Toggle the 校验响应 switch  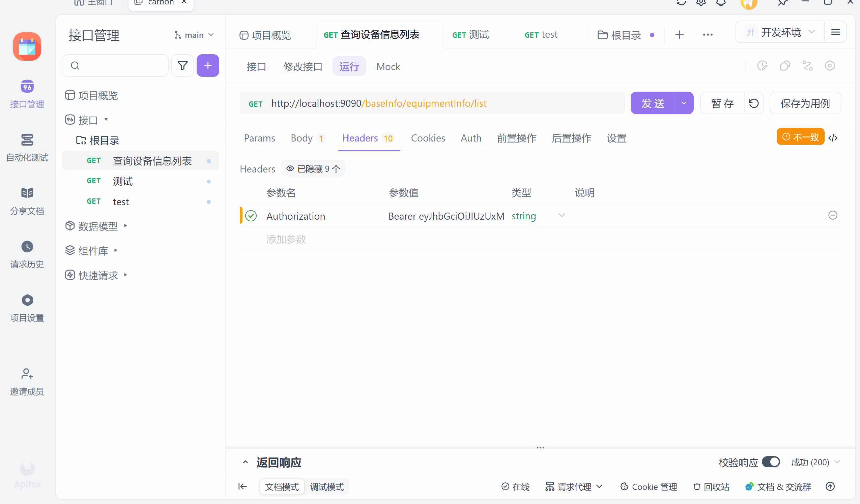pos(772,462)
